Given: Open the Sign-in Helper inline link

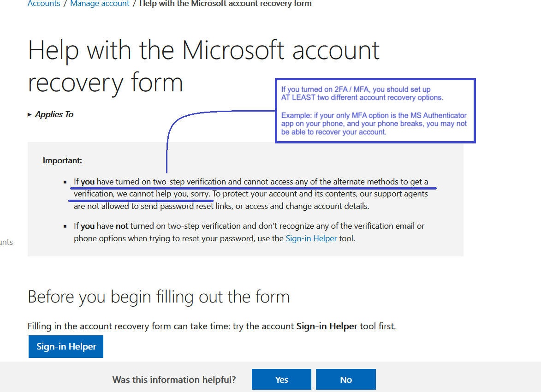Looking at the screenshot, I should 311,238.
